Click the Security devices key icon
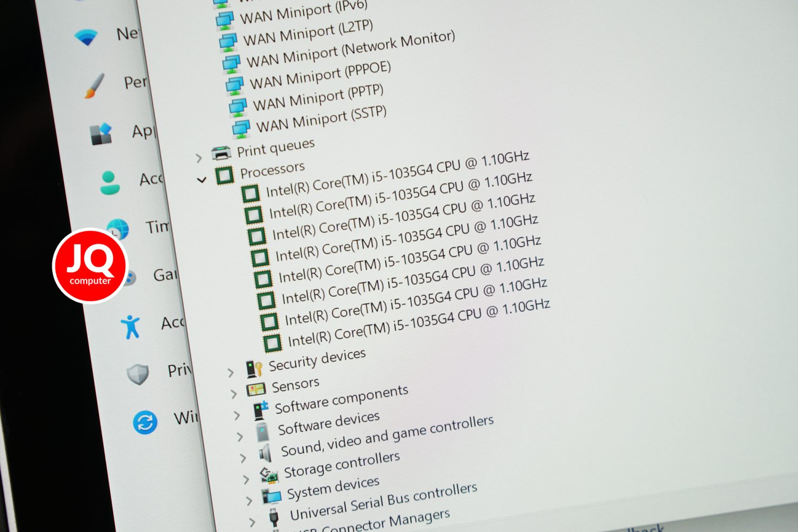 click(x=254, y=369)
